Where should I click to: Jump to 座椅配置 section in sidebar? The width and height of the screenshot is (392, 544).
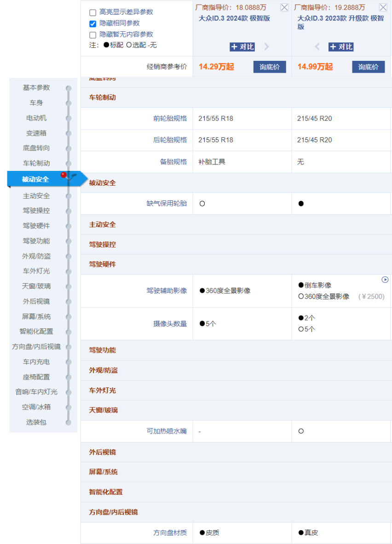coord(36,377)
